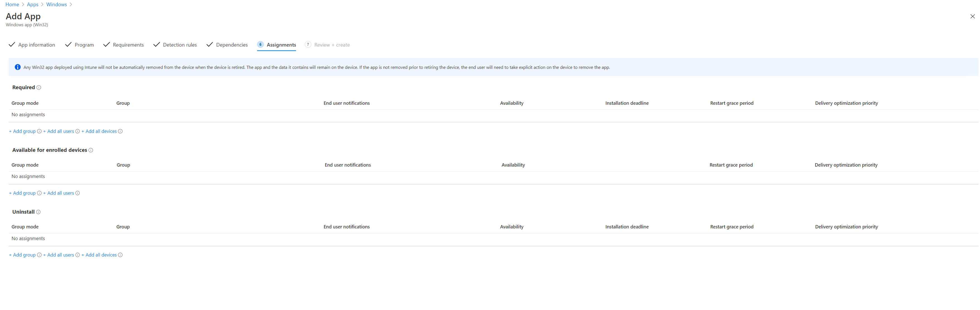Add all users under Available for enrolled devices
Screen dimensions: 980x310
click(x=59, y=193)
